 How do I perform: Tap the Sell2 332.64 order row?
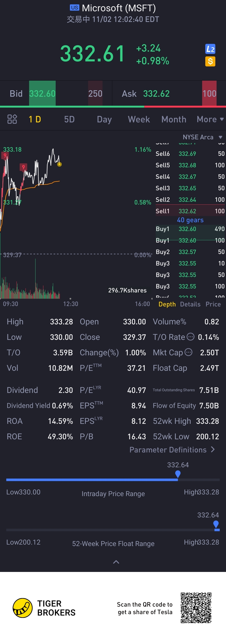click(x=190, y=199)
